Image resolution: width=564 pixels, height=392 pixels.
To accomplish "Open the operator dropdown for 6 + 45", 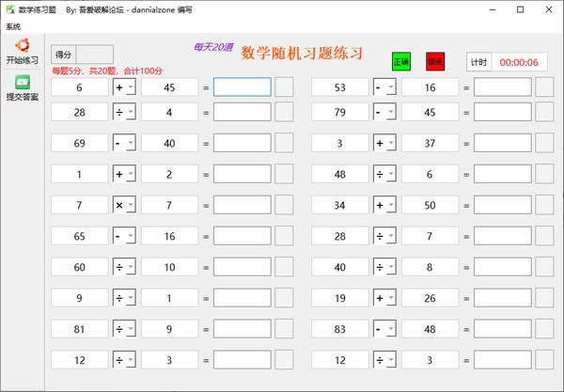I will pyautogui.click(x=124, y=87).
